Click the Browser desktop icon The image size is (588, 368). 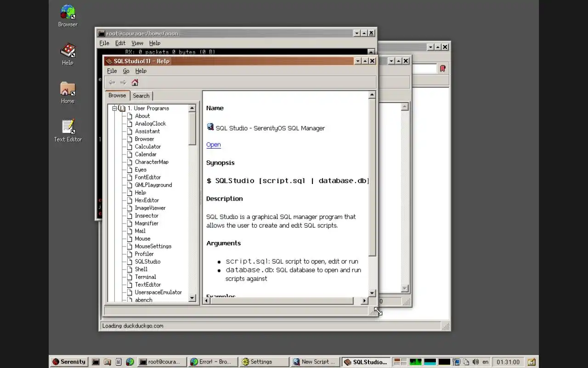pyautogui.click(x=68, y=15)
